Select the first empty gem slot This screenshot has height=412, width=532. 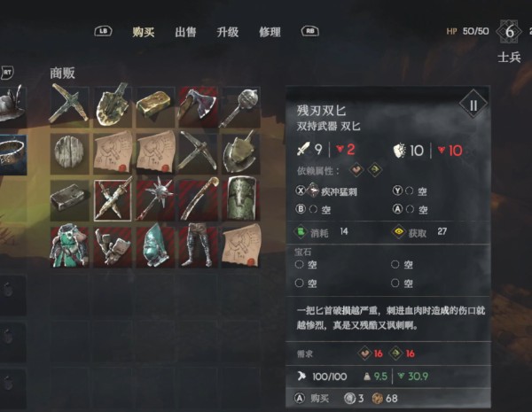tap(306, 264)
